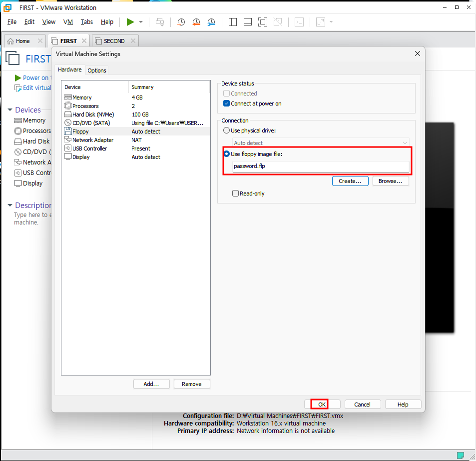Select the CD/DVD (SATA) device row
Screen dimensions: 476x461
[135, 123]
